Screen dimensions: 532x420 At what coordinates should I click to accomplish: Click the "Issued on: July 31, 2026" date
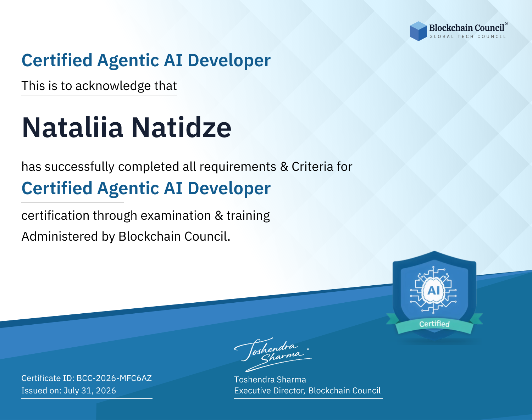pyautogui.click(x=69, y=391)
